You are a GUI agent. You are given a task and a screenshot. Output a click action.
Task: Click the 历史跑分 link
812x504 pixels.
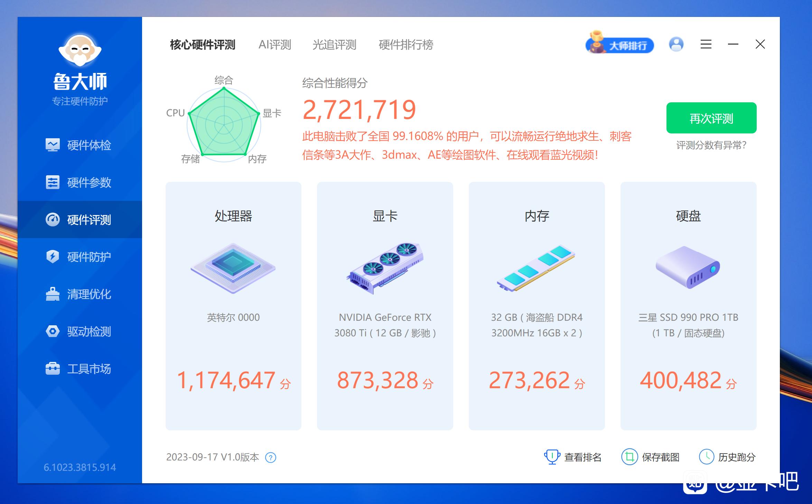[727, 457]
